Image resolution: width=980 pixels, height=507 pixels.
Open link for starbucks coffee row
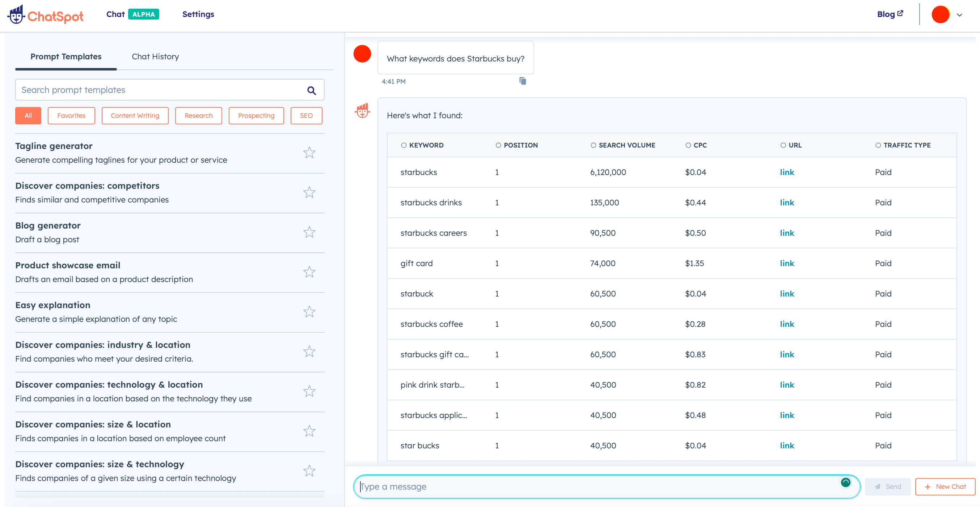click(787, 324)
